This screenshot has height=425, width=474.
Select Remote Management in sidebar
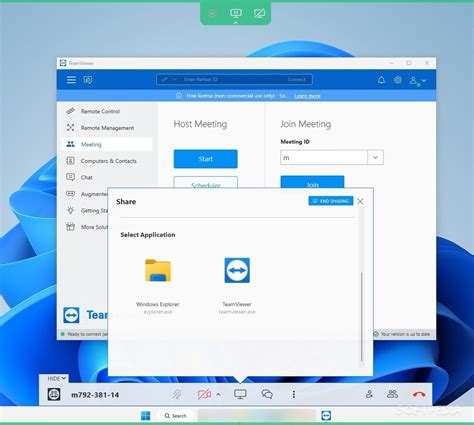pyautogui.click(x=107, y=128)
